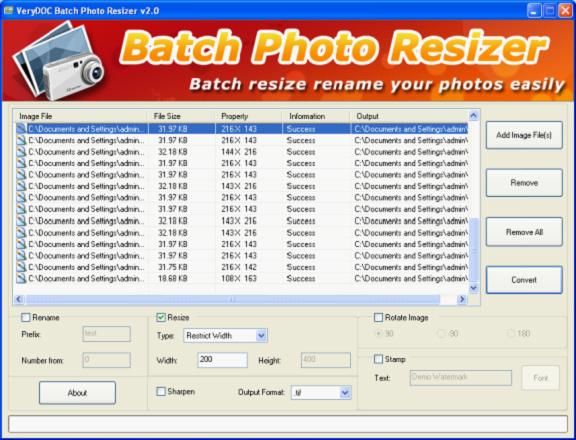
Task: Click the Remove All button
Action: (524, 232)
